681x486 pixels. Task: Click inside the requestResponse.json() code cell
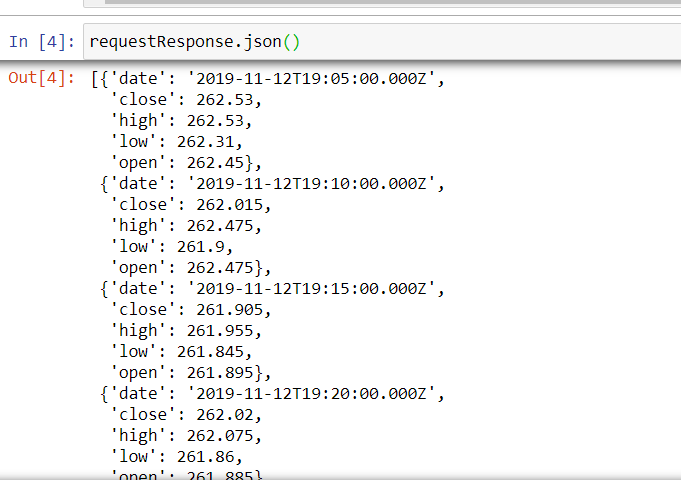pyautogui.click(x=380, y=42)
